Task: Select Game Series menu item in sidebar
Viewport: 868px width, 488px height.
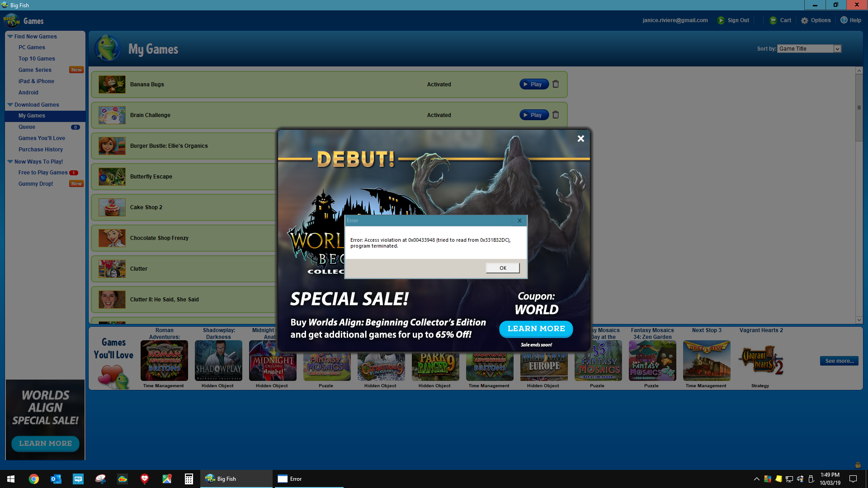Action: (34, 69)
